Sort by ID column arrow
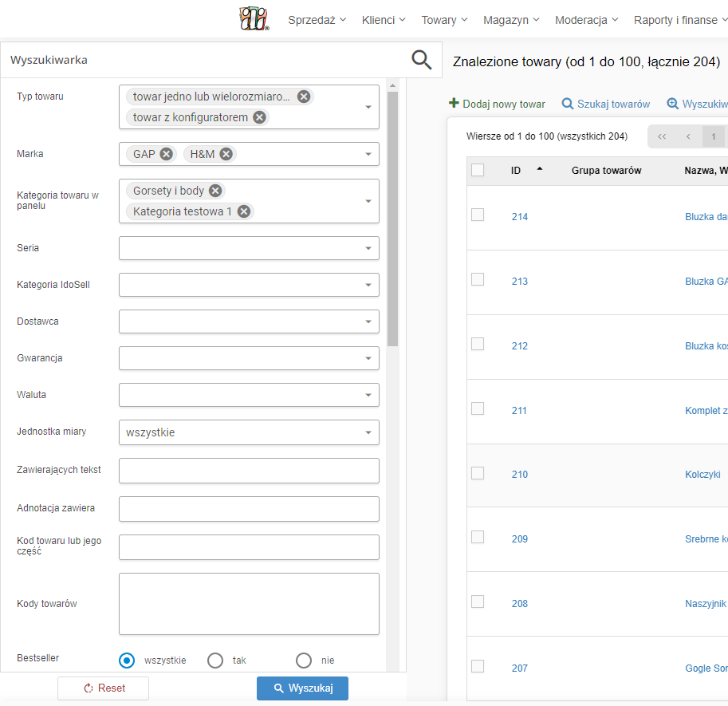 (540, 169)
